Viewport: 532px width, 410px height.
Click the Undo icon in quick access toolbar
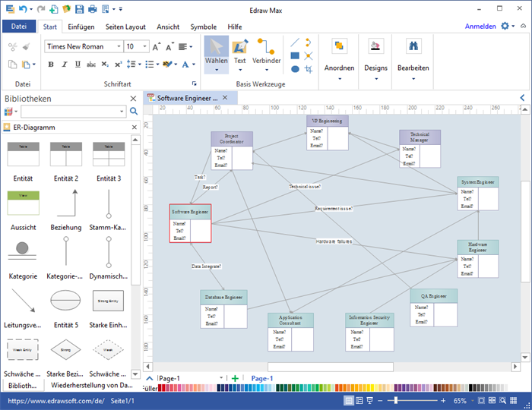[23, 9]
